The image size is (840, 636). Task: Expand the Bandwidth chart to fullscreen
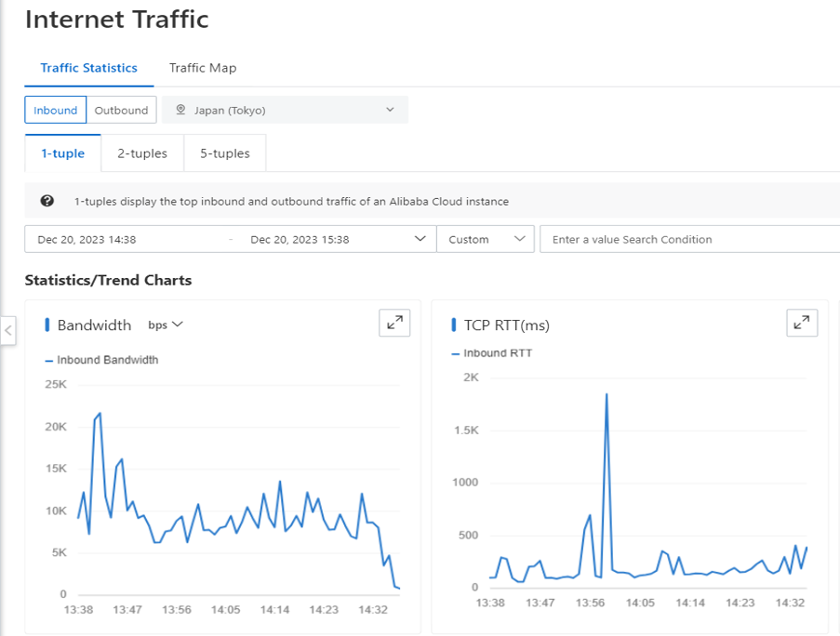click(394, 323)
